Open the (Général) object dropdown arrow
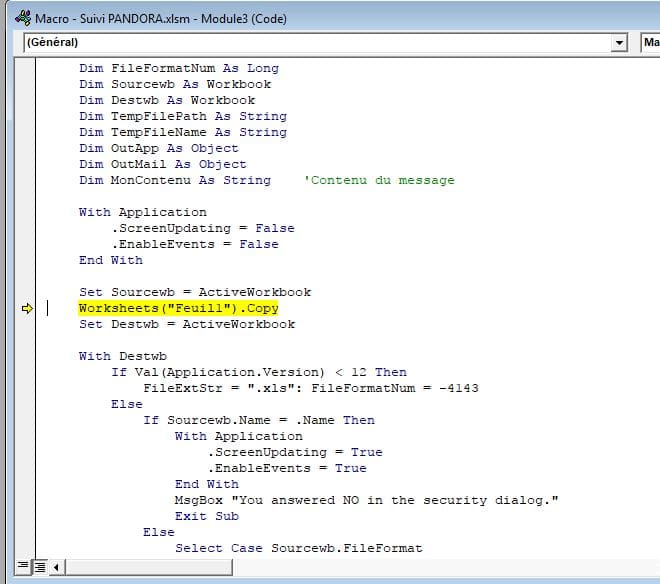The height and width of the screenshot is (584, 660). [620, 43]
